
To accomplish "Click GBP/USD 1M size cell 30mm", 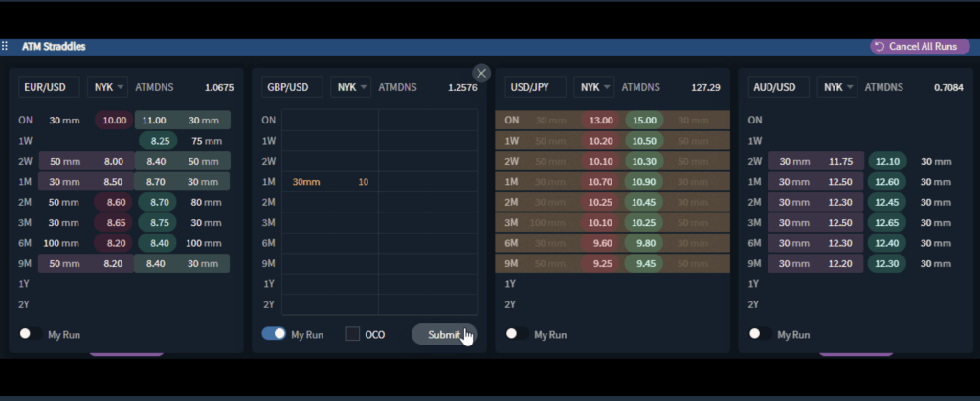I will tap(306, 182).
